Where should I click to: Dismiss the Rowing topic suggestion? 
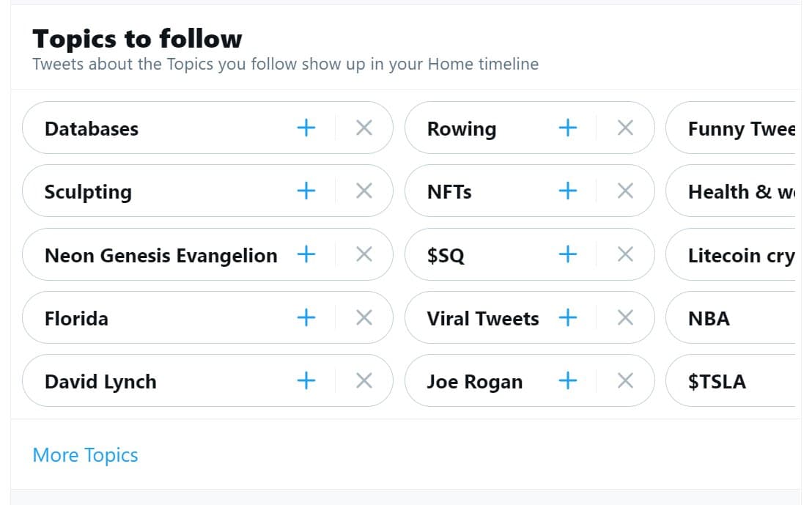point(625,128)
